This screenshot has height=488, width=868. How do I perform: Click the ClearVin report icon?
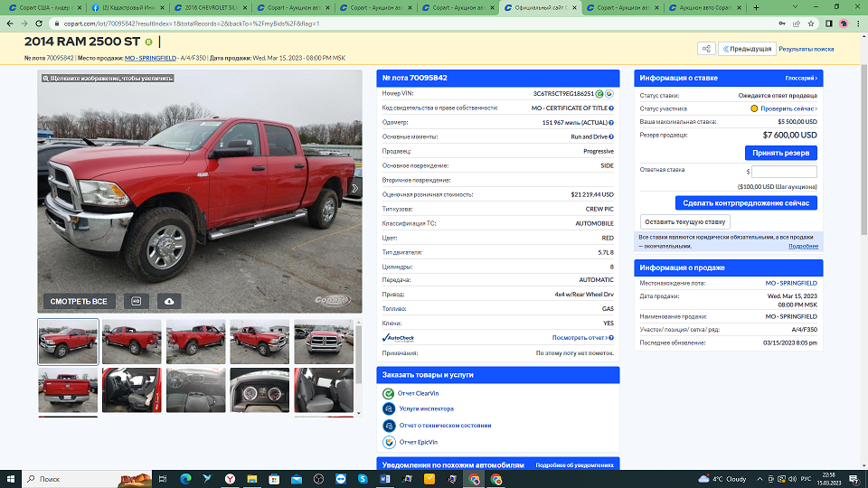tap(389, 393)
